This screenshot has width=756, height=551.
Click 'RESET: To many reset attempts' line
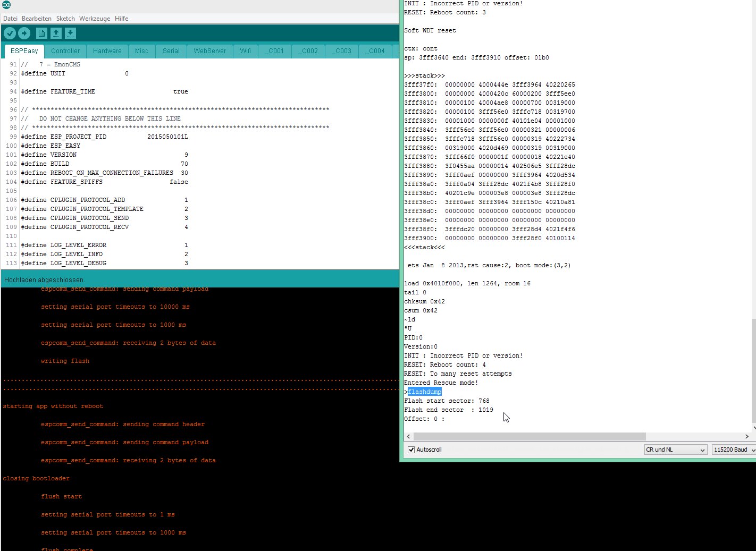click(458, 374)
